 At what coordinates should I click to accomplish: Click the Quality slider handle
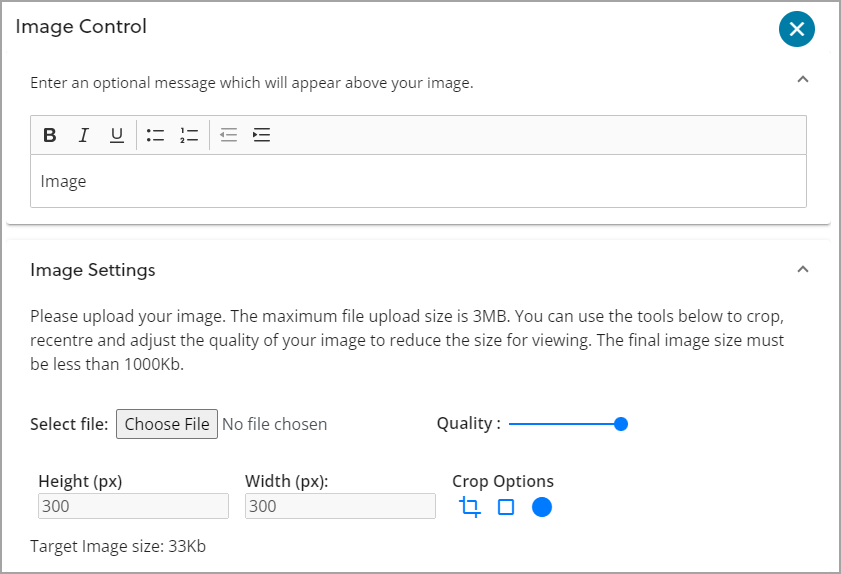click(620, 424)
